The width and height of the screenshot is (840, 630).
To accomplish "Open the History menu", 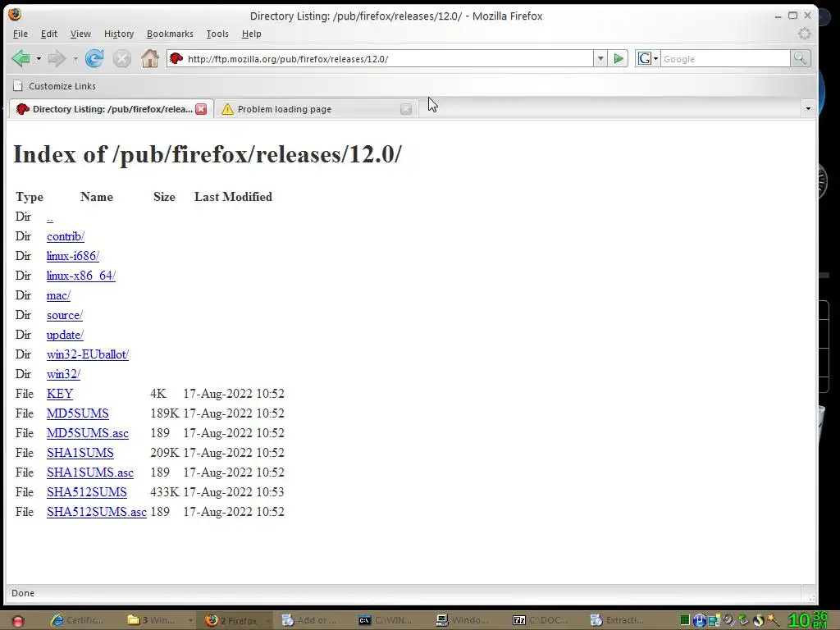I will 119,34.
